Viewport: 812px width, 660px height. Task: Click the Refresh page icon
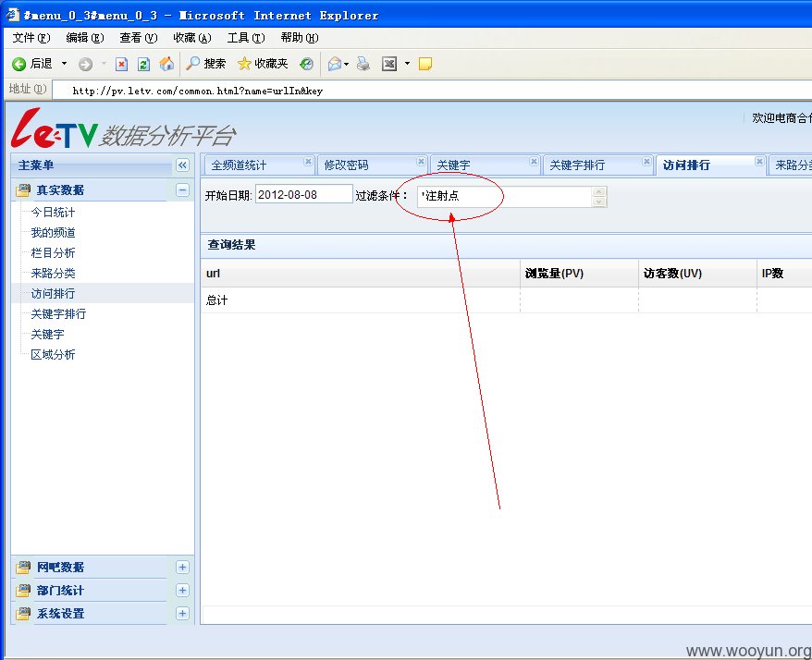pyautogui.click(x=143, y=64)
